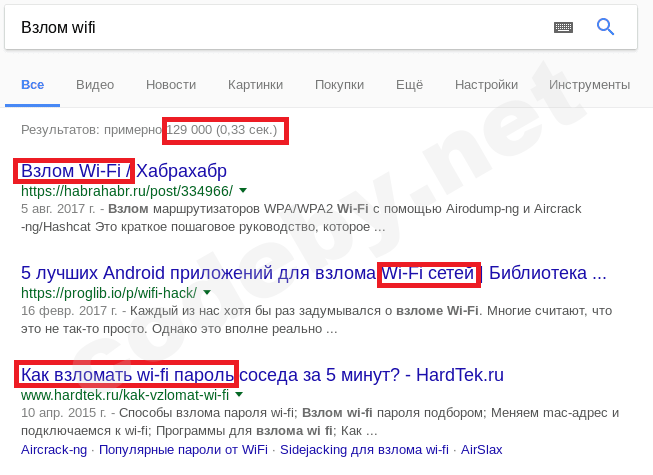Expand the arrow next to proglib.io URL
Screen dimensions: 653x475
(x=207, y=292)
